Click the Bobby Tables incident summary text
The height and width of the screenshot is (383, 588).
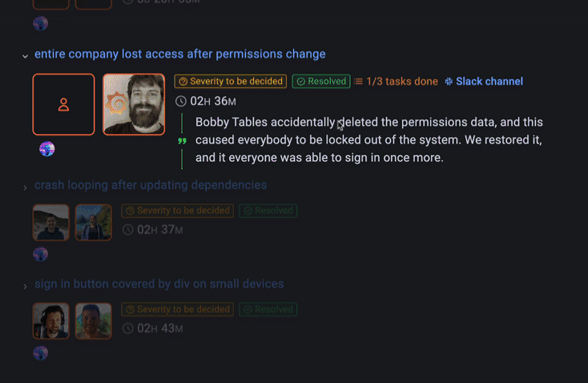tap(369, 140)
